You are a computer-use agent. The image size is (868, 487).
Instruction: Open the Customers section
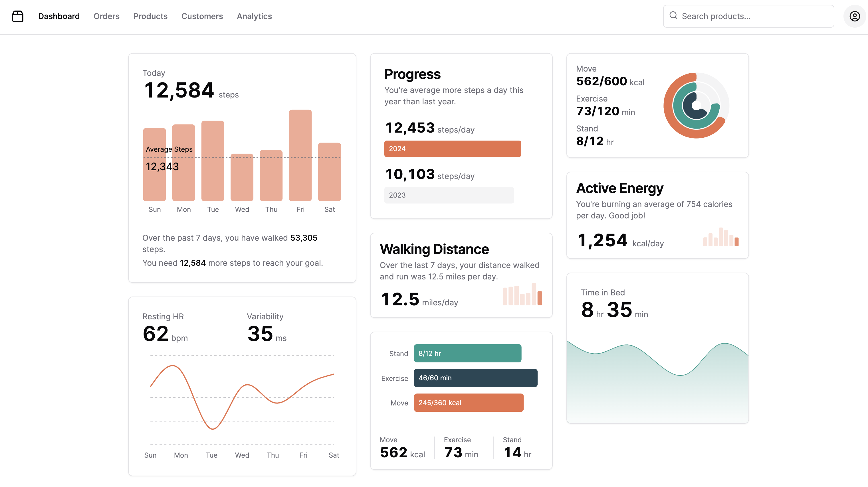click(x=202, y=16)
